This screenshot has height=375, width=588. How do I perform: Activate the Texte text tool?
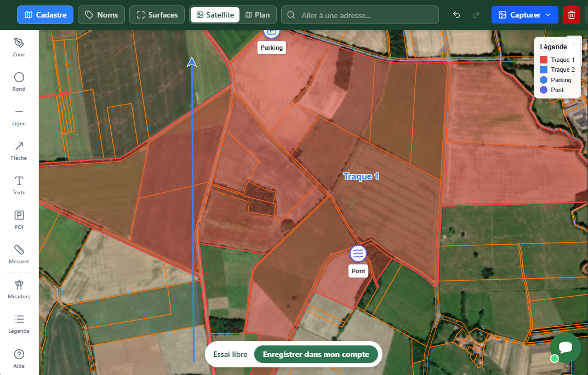tap(19, 185)
